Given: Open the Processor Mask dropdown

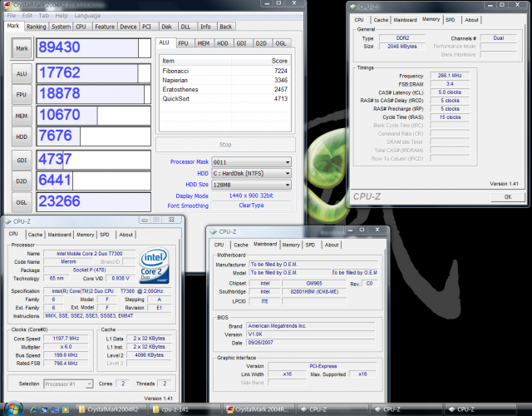Looking at the screenshot, I should [x=251, y=162].
